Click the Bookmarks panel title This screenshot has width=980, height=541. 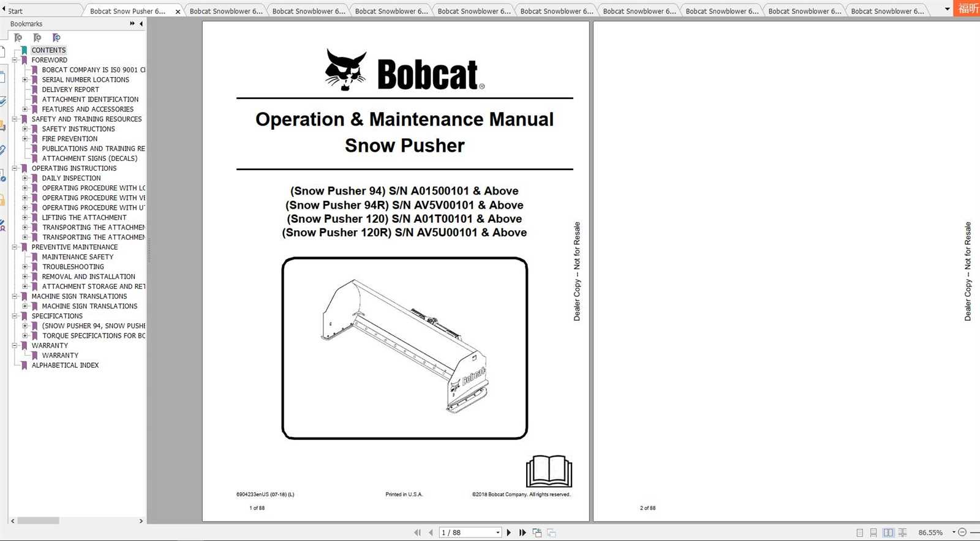pyautogui.click(x=26, y=24)
